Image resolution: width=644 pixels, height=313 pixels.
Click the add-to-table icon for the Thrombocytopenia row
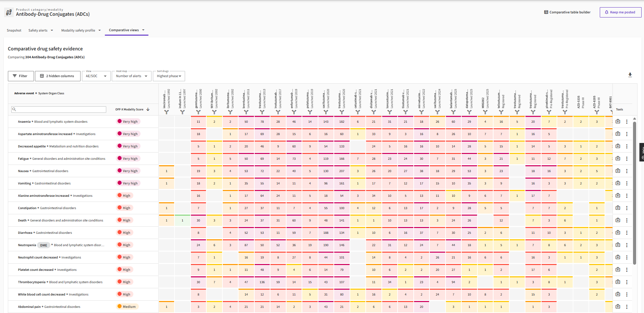pyautogui.click(x=618, y=282)
